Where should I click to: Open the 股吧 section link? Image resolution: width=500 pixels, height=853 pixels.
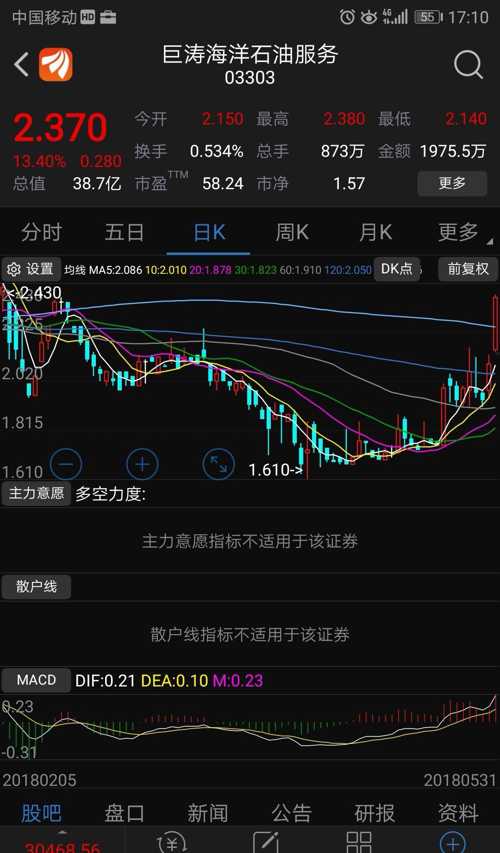coord(41,813)
